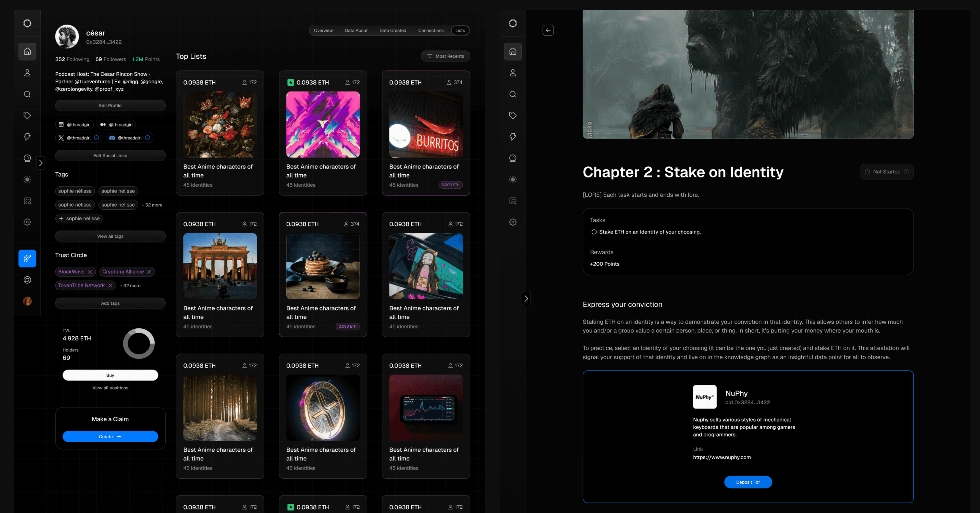Expand the profile window sidebar with chevron

[x=41, y=163]
